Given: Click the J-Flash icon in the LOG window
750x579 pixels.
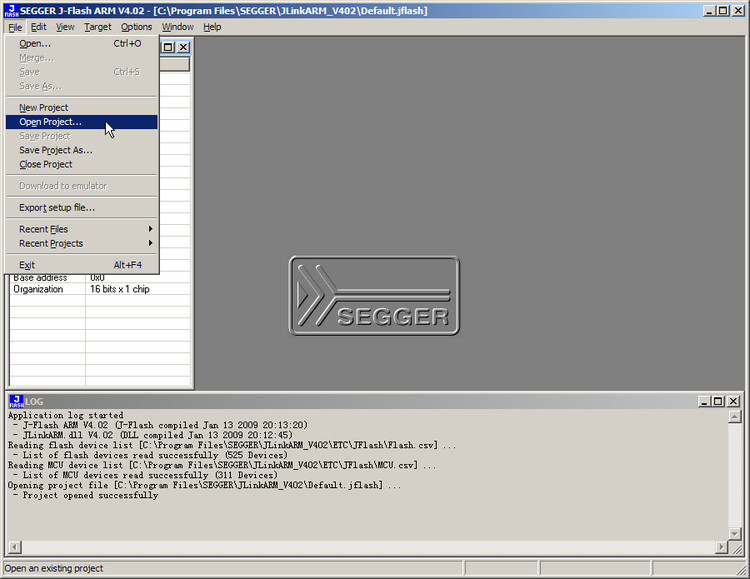Looking at the screenshot, I should [x=16, y=401].
